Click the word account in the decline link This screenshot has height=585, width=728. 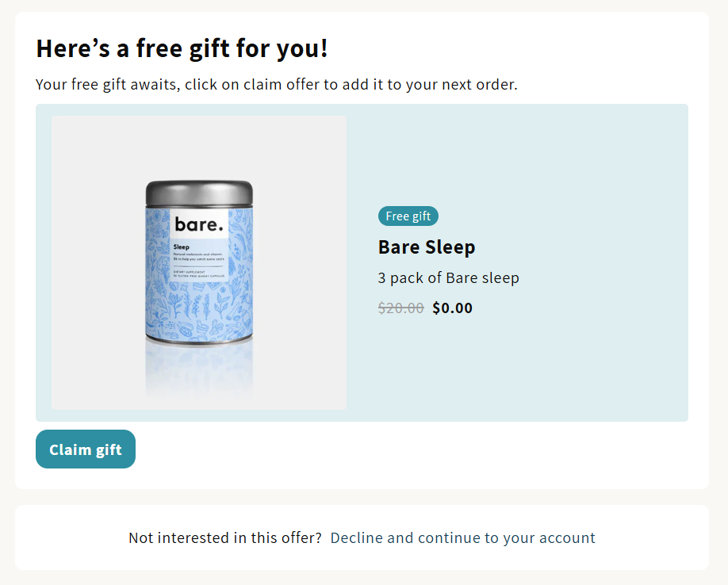[567, 538]
